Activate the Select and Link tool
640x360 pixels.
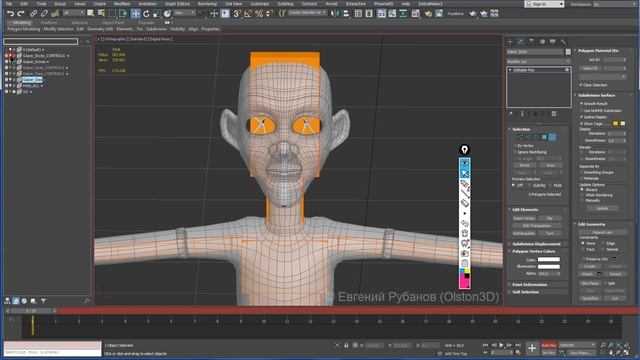click(33, 14)
